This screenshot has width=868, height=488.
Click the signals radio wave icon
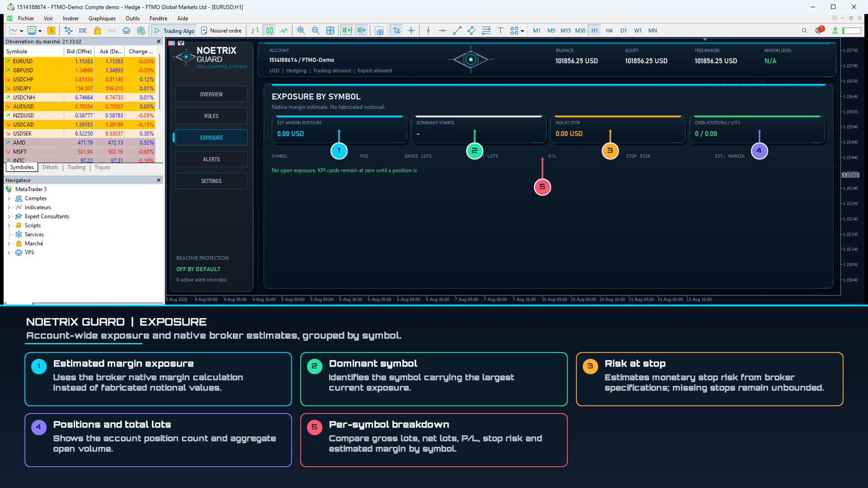pyautogui.click(x=112, y=31)
